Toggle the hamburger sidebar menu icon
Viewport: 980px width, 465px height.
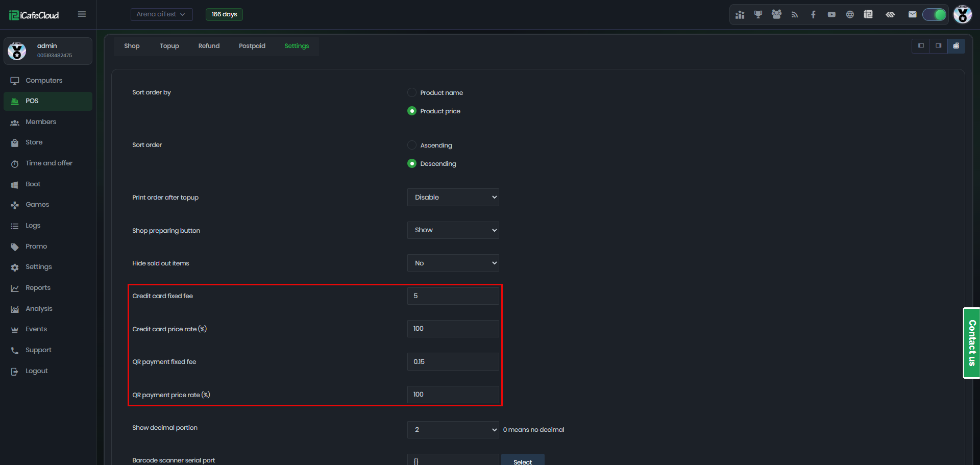[x=82, y=14]
